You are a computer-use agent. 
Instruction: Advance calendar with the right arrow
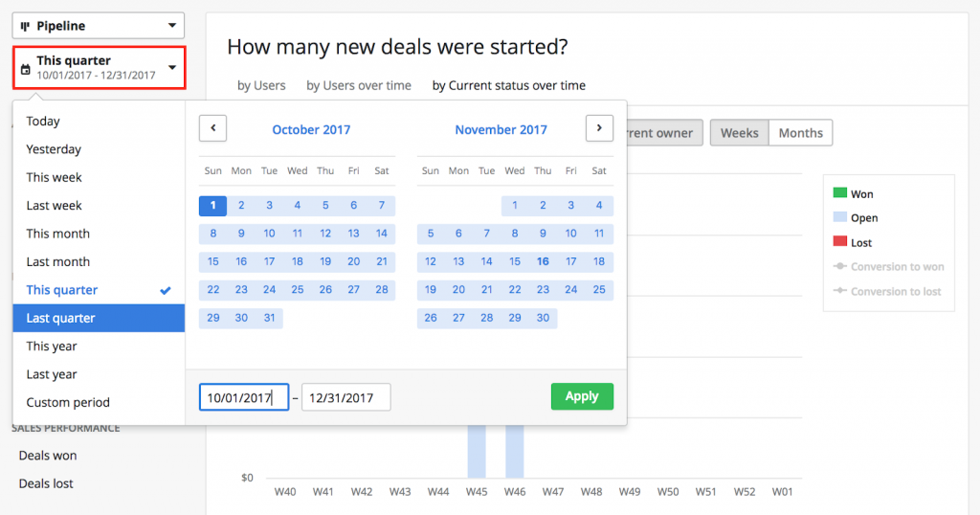tap(599, 128)
